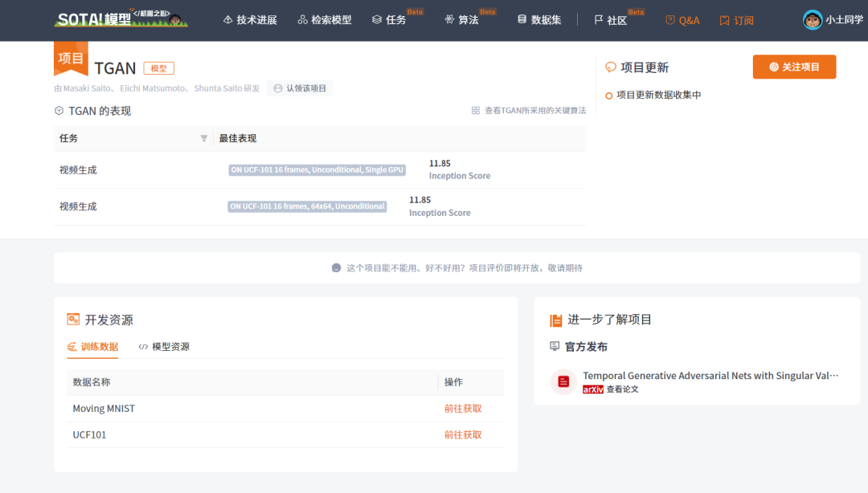Click the 订阅 subscription icon
This screenshot has height=493, width=868.
(x=726, y=20)
